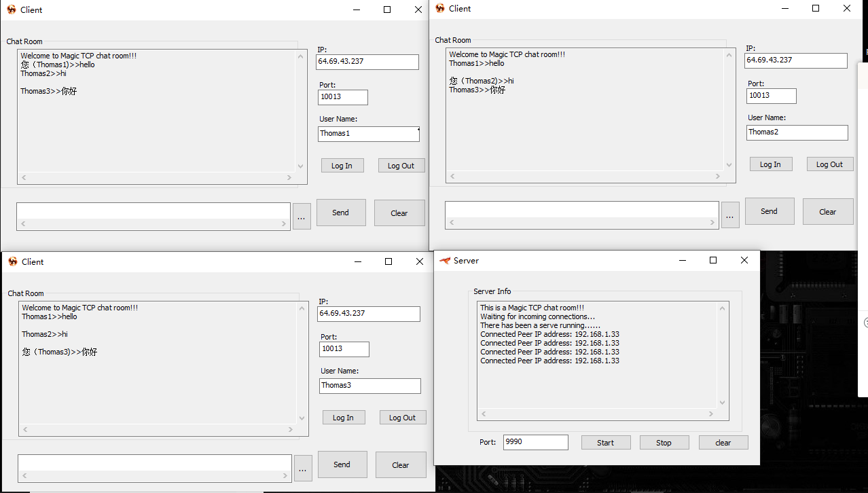
Task: Click Server Info horizontal scroll-right arrow
Action: (711, 414)
